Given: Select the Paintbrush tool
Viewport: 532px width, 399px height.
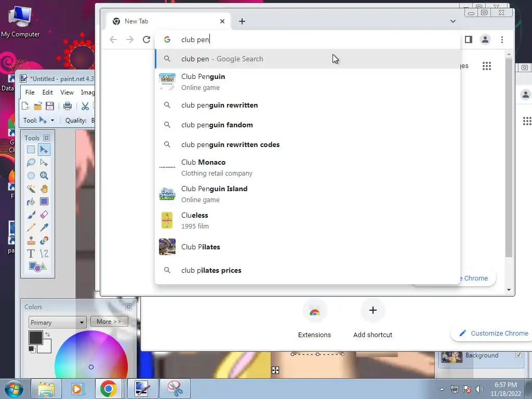Looking at the screenshot, I should (31, 215).
